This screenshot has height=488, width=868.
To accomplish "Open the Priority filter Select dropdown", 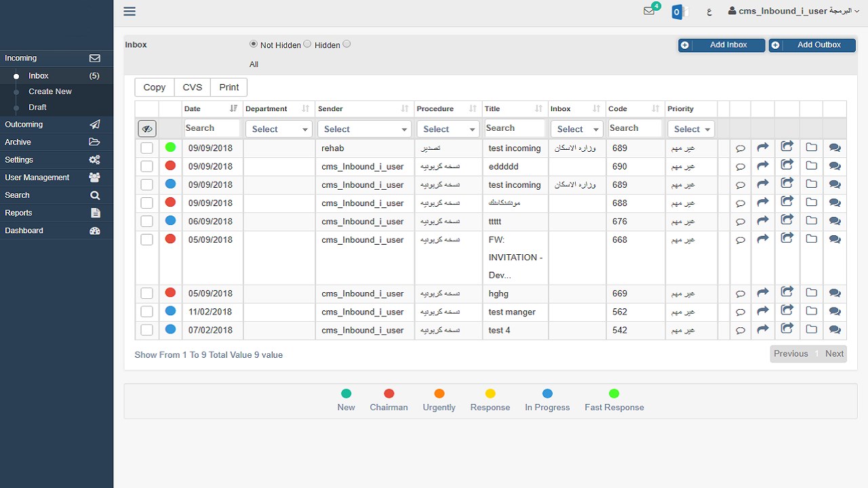I will tap(690, 129).
